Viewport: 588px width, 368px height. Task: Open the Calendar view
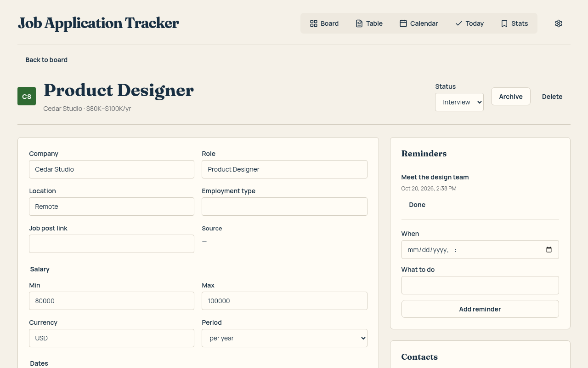point(418,23)
